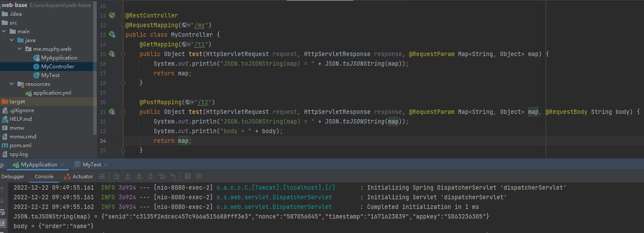
Task: Close the MyApplication debug tab
Action: 62,165
